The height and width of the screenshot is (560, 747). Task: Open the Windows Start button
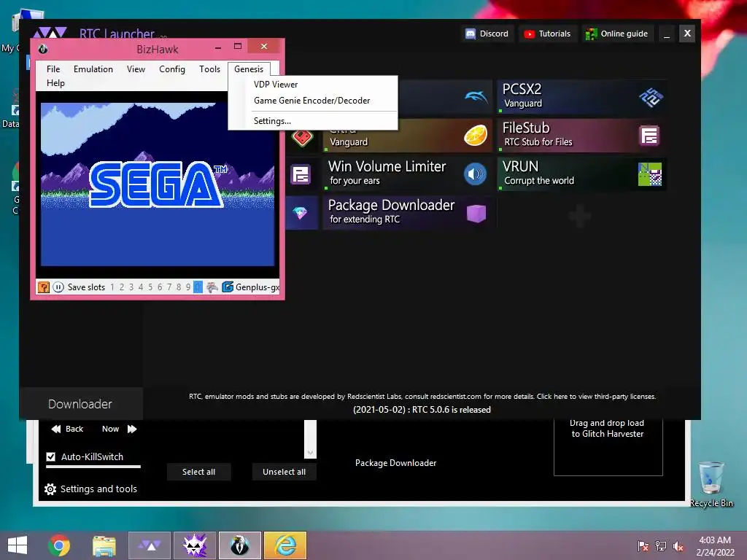point(18,545)
